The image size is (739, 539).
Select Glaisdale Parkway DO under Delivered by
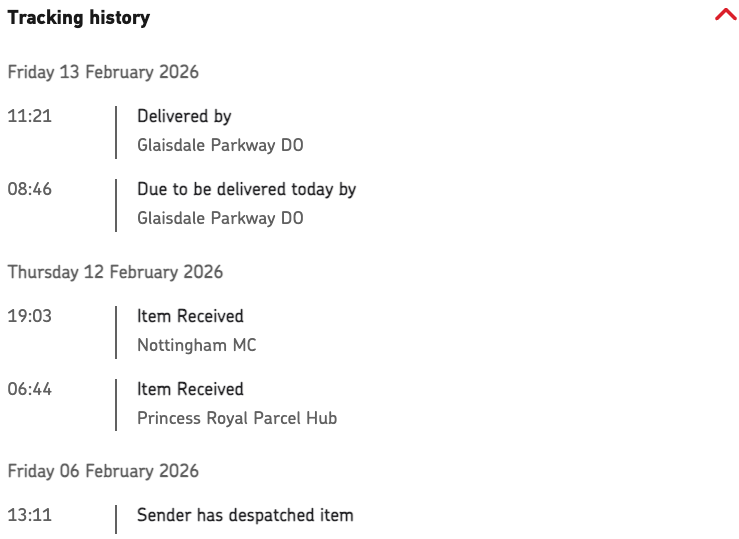[x=220, y=145]
